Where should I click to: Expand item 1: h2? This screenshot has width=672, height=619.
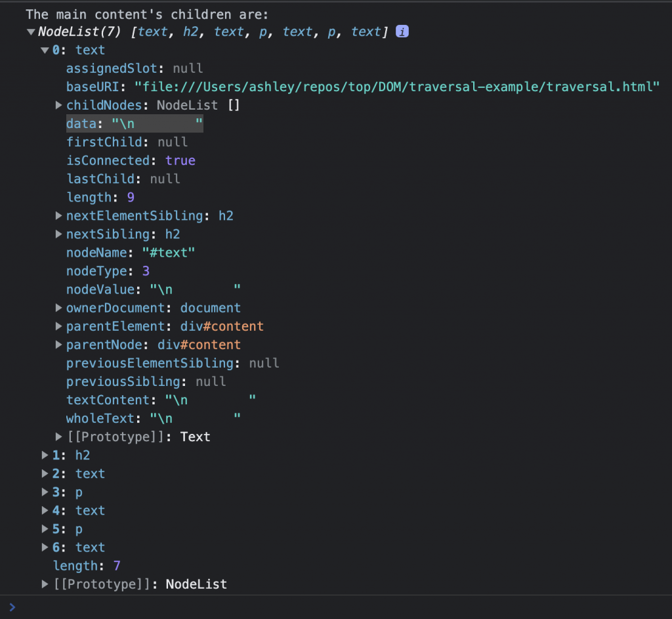pos(45,455)
